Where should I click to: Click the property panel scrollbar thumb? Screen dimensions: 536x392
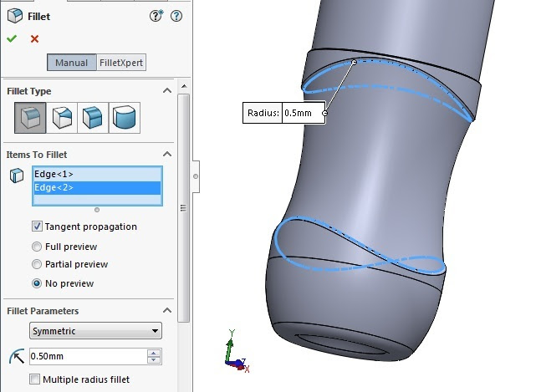[184, 208]
